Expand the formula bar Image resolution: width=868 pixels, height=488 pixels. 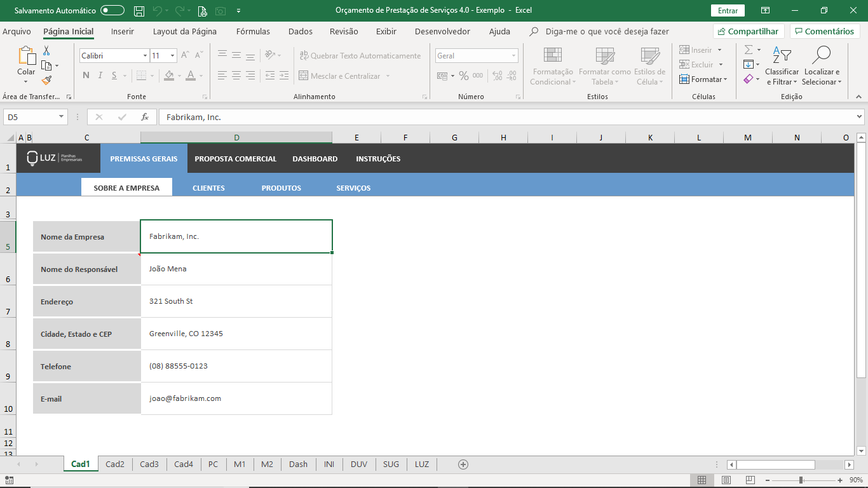click(860, 117)
